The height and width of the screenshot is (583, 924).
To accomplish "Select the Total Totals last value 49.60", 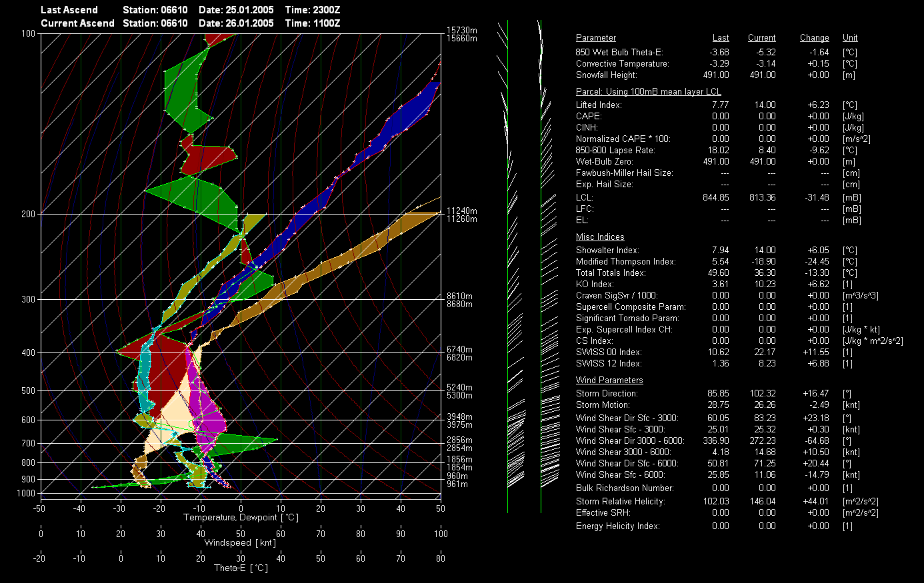I will click(719, 273).
